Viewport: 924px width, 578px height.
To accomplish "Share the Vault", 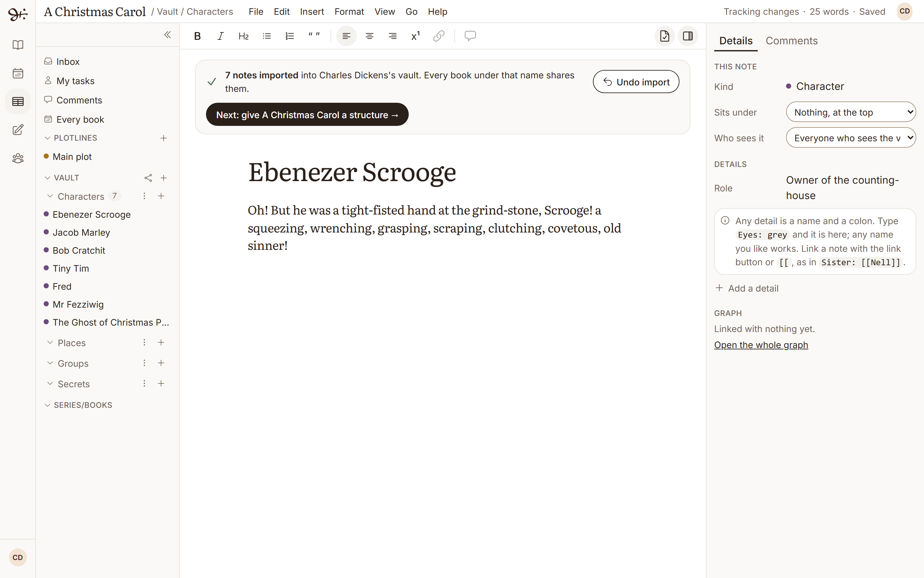I will point(148,178).
